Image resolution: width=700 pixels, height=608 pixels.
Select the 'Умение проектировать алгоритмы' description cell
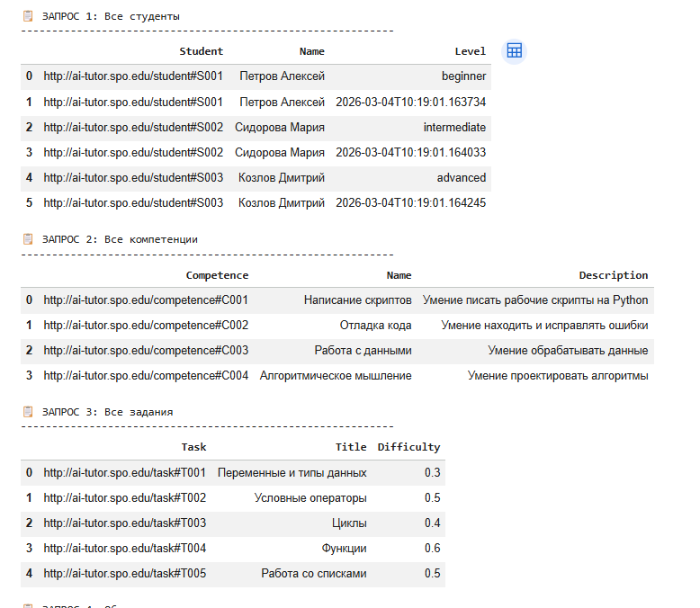click(x=557, y=376)
